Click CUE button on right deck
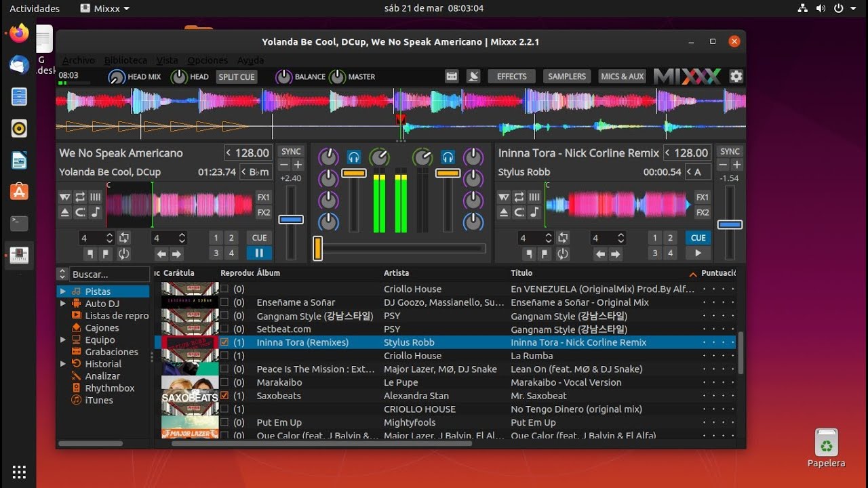The width and height of the screenshot is (868, 488). pyautogui.click(x=698, y=238)
